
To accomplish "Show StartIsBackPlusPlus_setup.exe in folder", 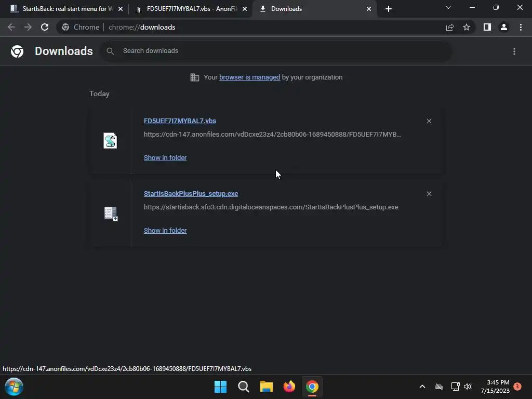I will [165, 230].
